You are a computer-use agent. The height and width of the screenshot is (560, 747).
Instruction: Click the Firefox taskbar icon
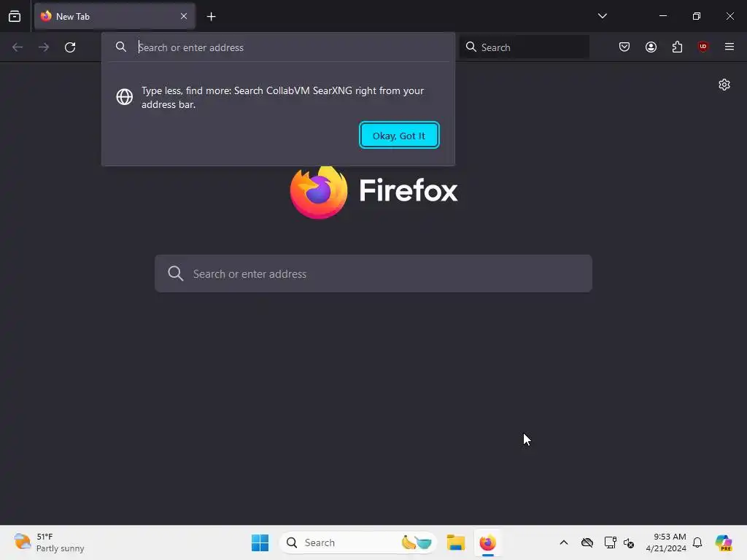pos(487,542)
